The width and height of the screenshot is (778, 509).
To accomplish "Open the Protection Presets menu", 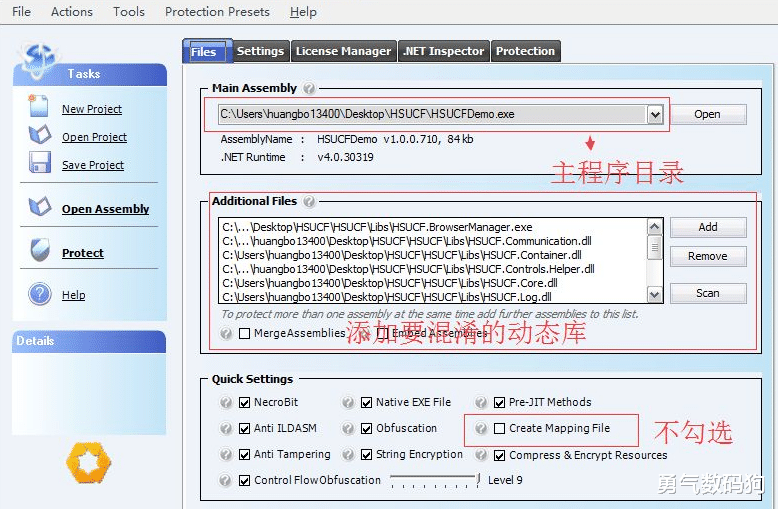I will click(x=217, y=11).
